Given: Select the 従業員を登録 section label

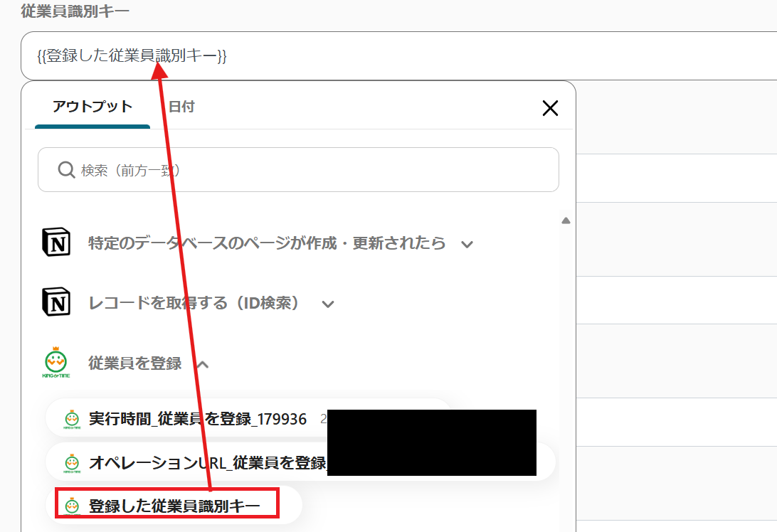Looking at the screenshot, I should coord(134,363).
